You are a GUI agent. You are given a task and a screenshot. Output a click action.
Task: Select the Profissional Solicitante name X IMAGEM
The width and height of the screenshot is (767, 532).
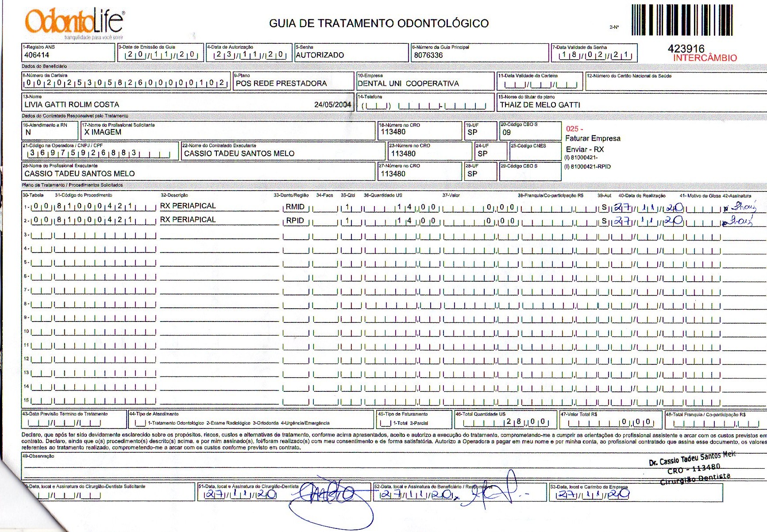103,132
